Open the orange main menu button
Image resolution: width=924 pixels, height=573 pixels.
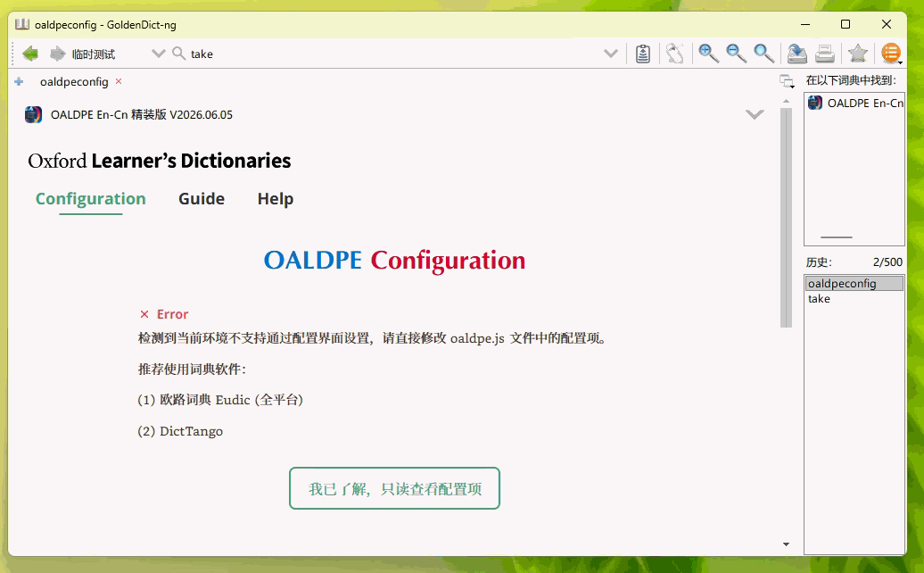coord(891,54)
